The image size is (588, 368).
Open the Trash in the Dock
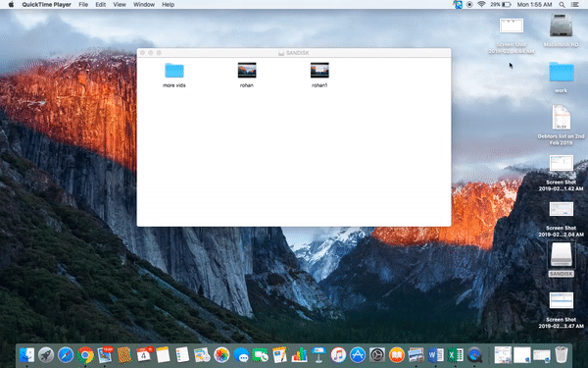pos(561,355)
